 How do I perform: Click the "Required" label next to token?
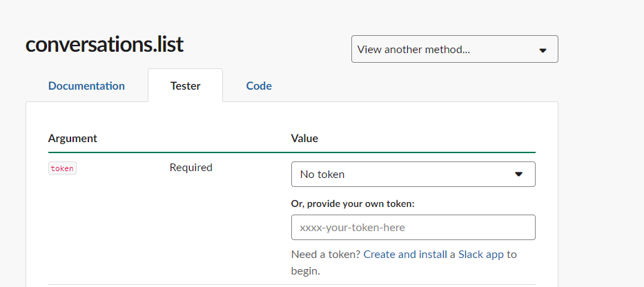tap(191, 168)
